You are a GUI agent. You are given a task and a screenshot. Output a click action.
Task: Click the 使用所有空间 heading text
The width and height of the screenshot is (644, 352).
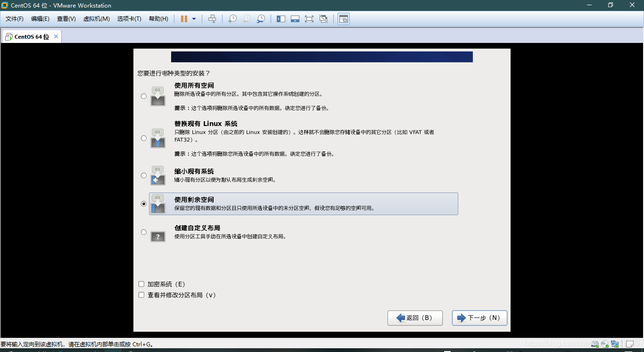tap(194, 85)
